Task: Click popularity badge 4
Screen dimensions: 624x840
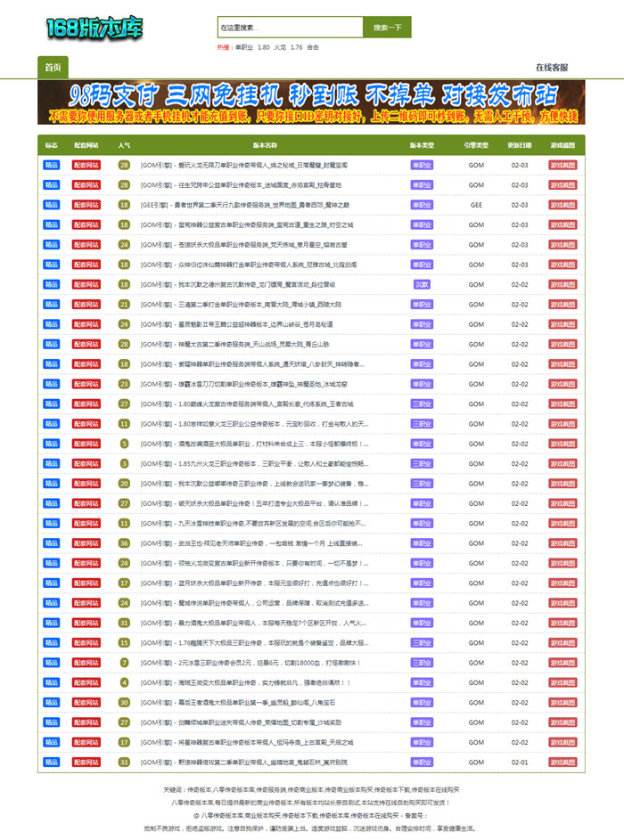Action: tap(124, 682)
